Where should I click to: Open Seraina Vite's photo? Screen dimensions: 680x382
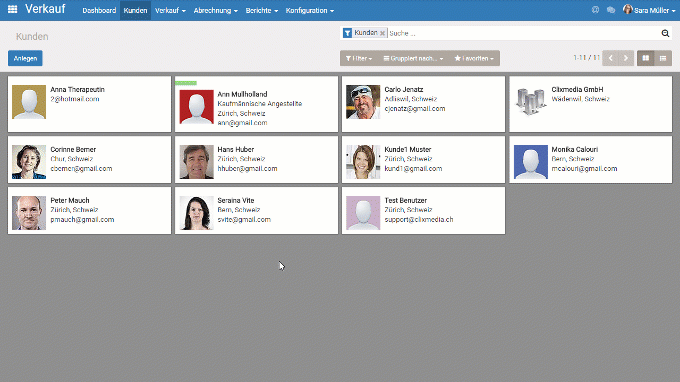click(196, 213)
